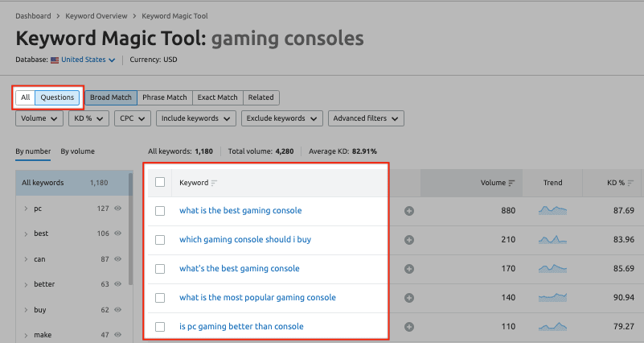
Task: Click the sort icon next to Keyword header
Action: point(214,183)
